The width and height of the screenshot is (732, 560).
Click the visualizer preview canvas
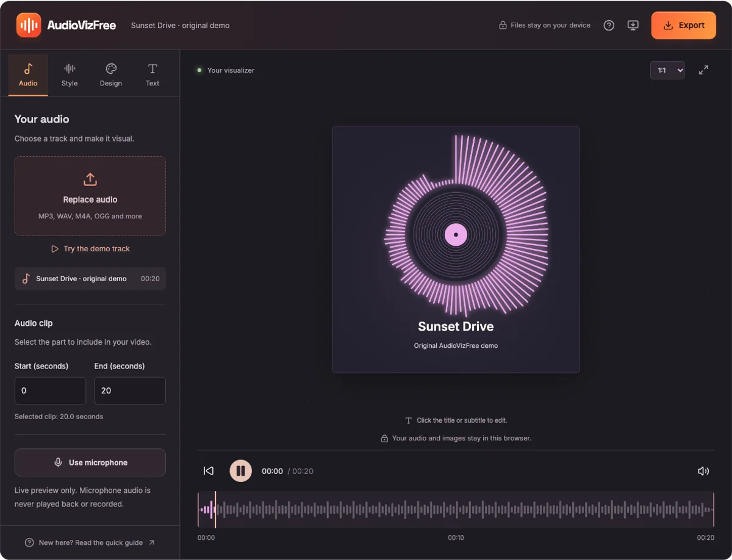click(456, 249)
